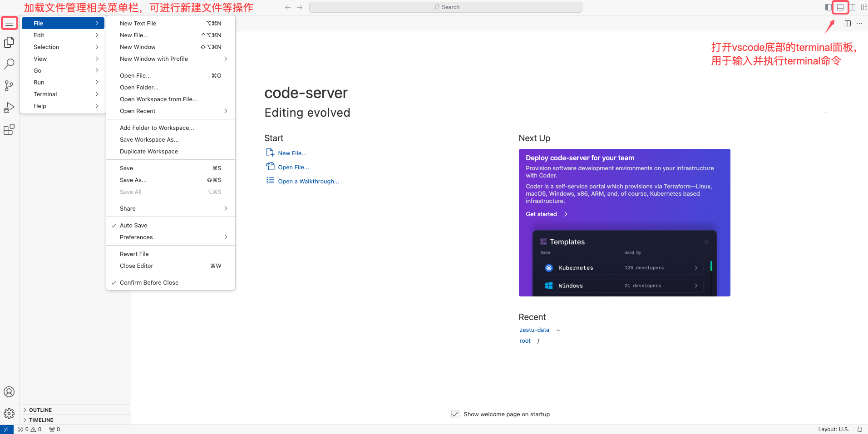
Task: Click the Open a Walkthrough... link
Action: tap(308, 182)
